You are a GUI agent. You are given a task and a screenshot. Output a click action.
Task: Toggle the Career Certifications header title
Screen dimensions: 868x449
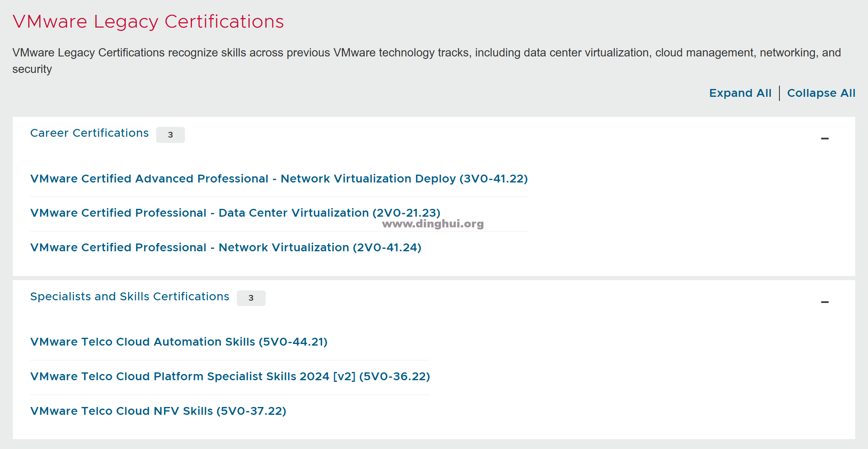click(x=89, y=133)
